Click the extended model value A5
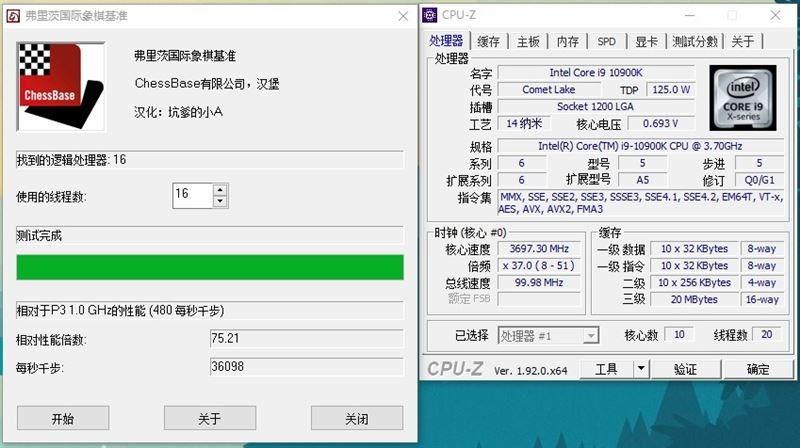Screen dimensions: 800x448 click(x=642, y=180)
